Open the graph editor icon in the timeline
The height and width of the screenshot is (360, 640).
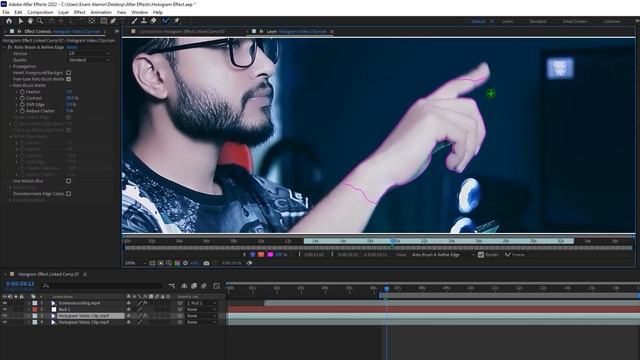(216, 286)
